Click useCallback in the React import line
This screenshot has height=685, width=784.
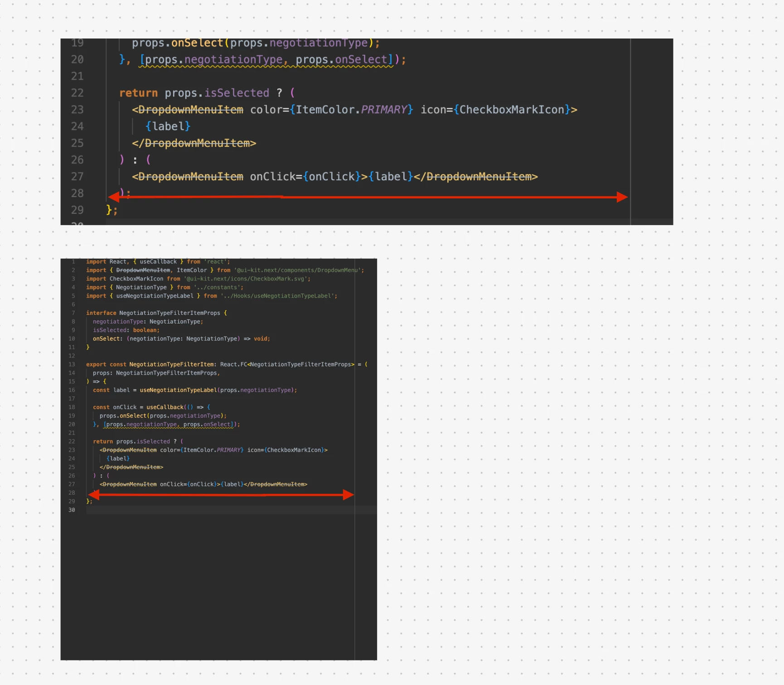coord(158,262)
